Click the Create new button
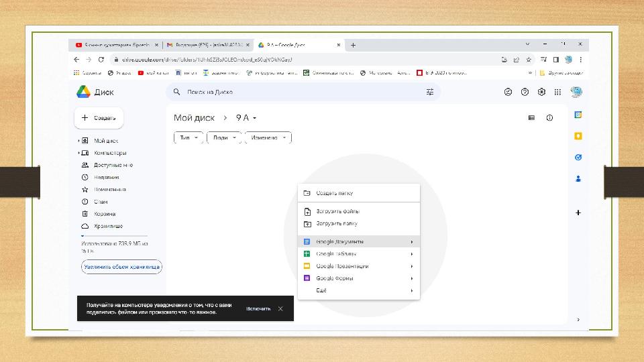Viewport: 644px width, 362px height. (99, 118)
